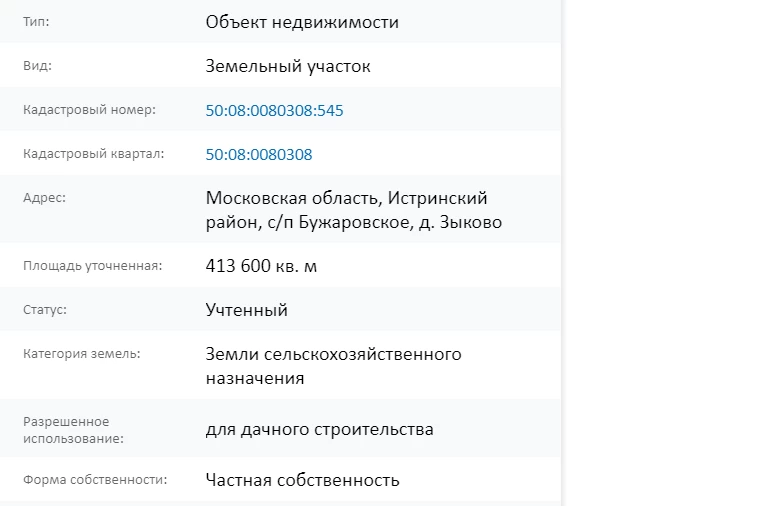778x506 pixels.
Task: Click the "Объект недвижимости" type value
Action: [302, 22]
